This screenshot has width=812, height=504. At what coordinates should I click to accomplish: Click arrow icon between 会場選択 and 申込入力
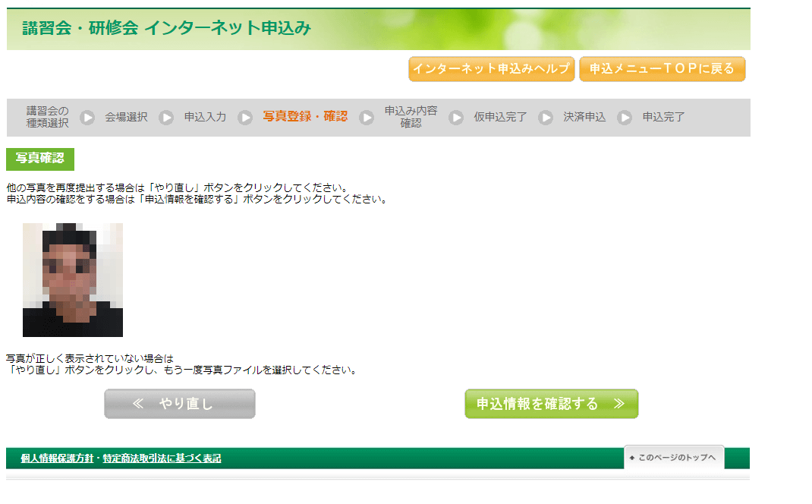coord(166,118)
